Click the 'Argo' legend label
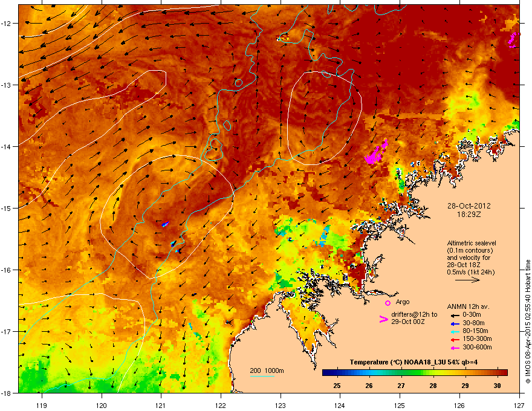The height and width of the screenshot is (411, 532). click(x=403, y=302)
